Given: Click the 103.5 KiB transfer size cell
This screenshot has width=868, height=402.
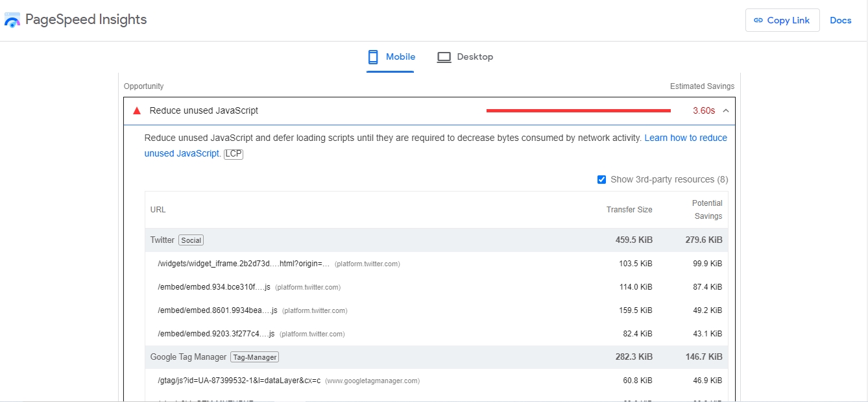Looking at the screenshot, I should point(636,264).
